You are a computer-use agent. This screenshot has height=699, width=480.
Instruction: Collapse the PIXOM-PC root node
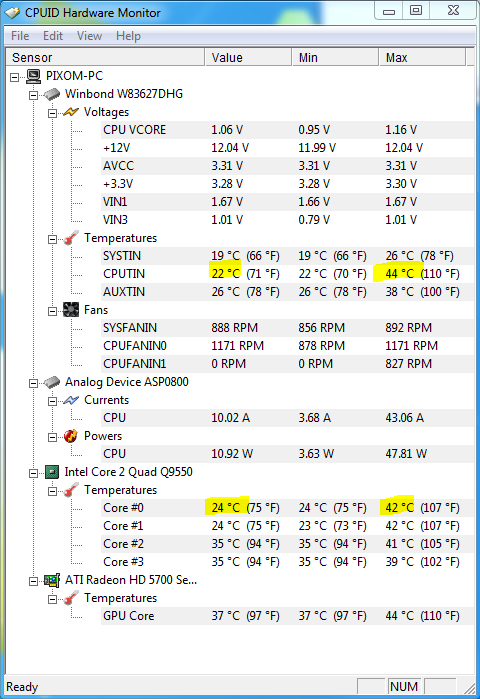(x=15, y=78)
